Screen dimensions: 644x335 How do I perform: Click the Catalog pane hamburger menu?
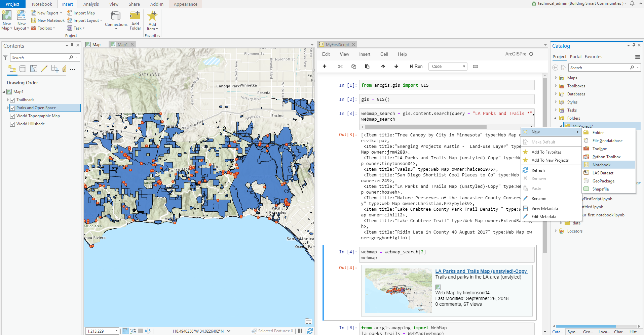click(x=637, y=57)
